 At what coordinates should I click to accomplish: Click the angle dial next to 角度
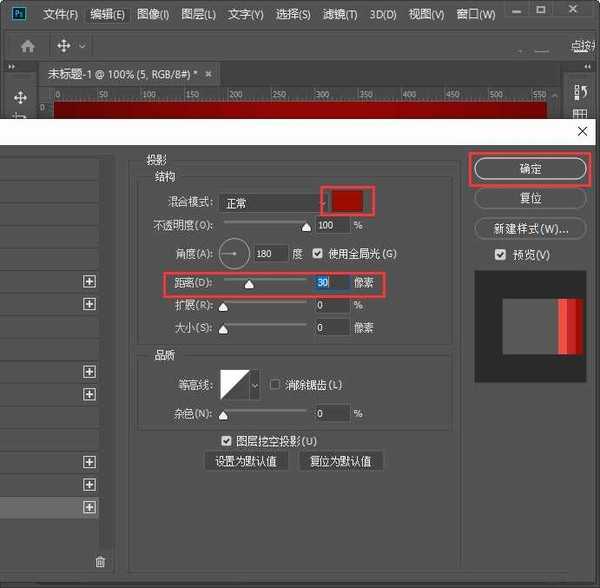tap(234, 254)
